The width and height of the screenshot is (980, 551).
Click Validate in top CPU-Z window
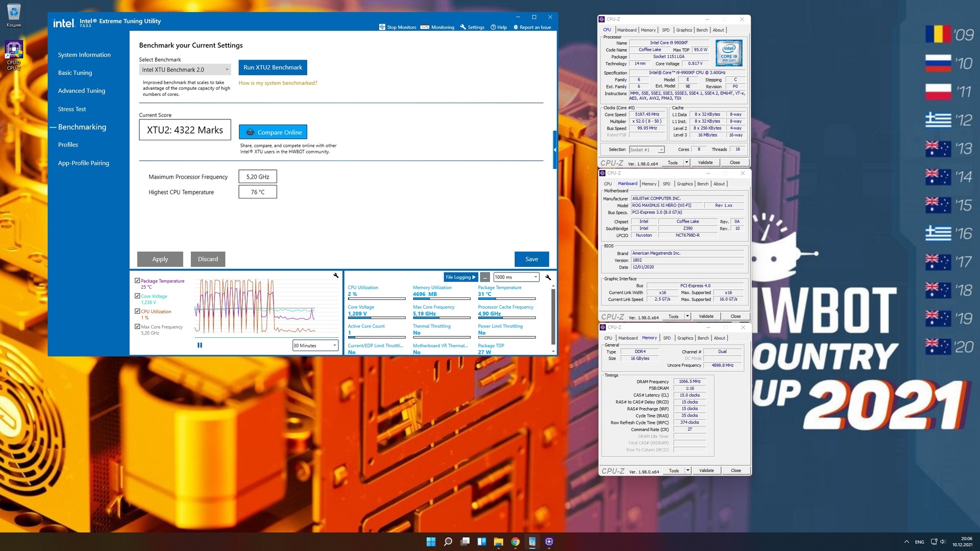705,163
